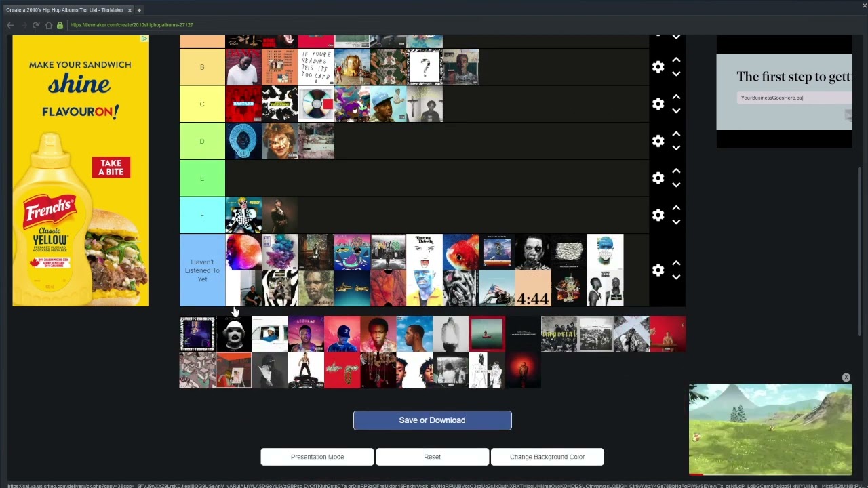Close the floating video ad with X
868x488 pixels.
[x=846, y=378]
